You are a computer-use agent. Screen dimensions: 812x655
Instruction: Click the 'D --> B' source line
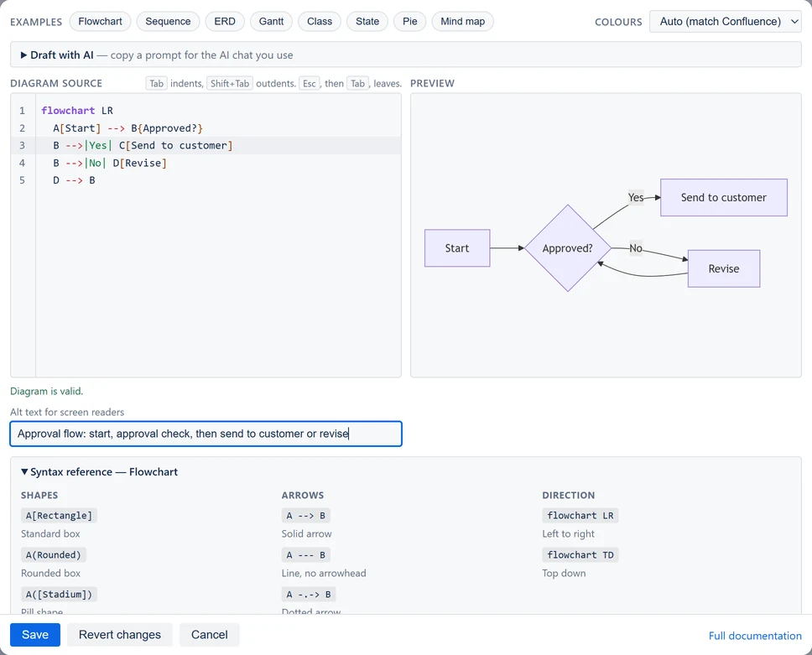coord(74,180)
